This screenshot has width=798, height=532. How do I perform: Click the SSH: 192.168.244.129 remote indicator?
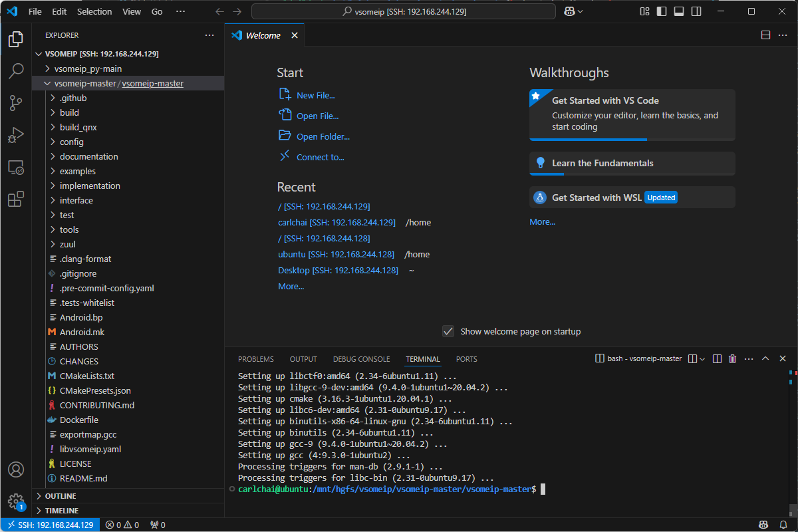click(x=51, y=525)
